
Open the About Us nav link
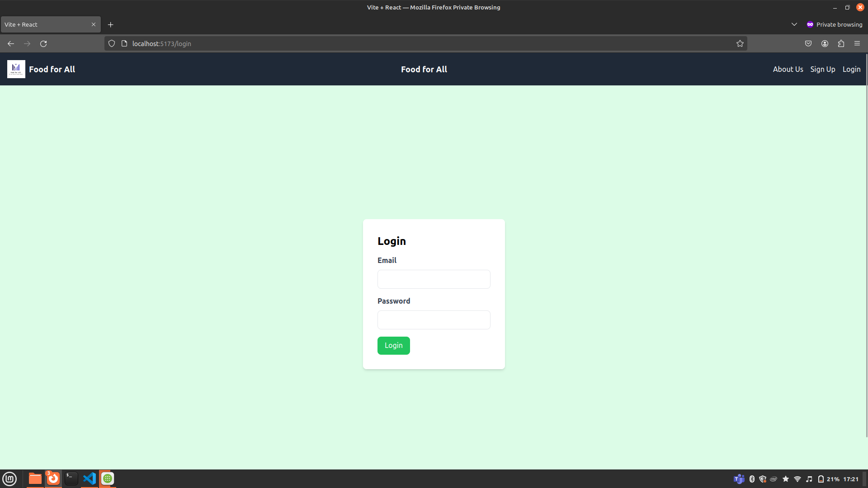click(788, 69)
